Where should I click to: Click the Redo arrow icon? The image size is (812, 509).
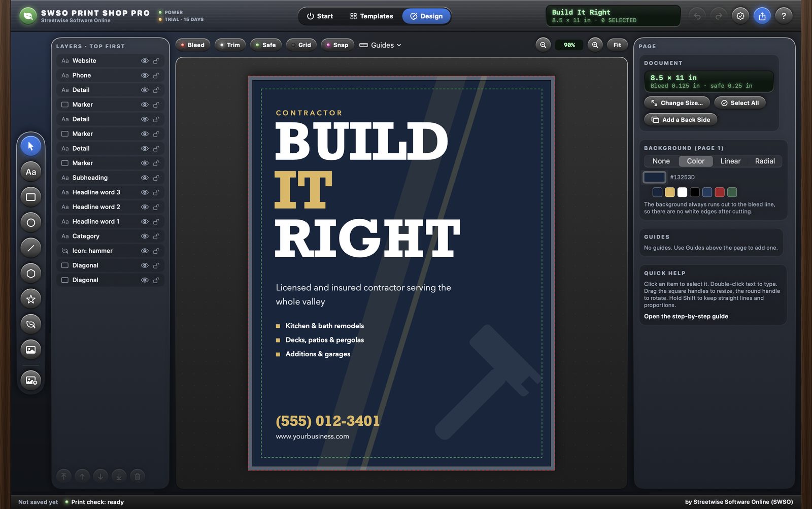(719, 16)
